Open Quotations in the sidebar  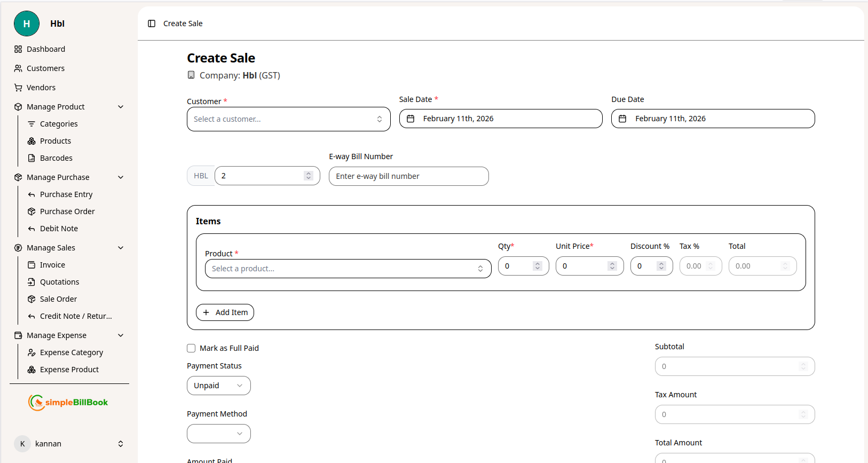click(x=59, y=282)
